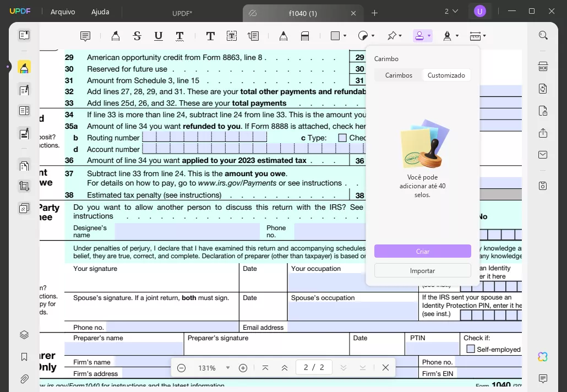Open pin attachment options dropdown arrow

(401, 36)
